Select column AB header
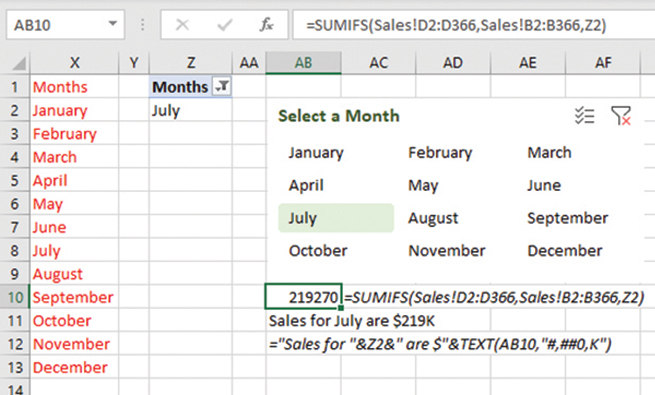The height and width of the screenshot is (395, 655). pos(303,63)
